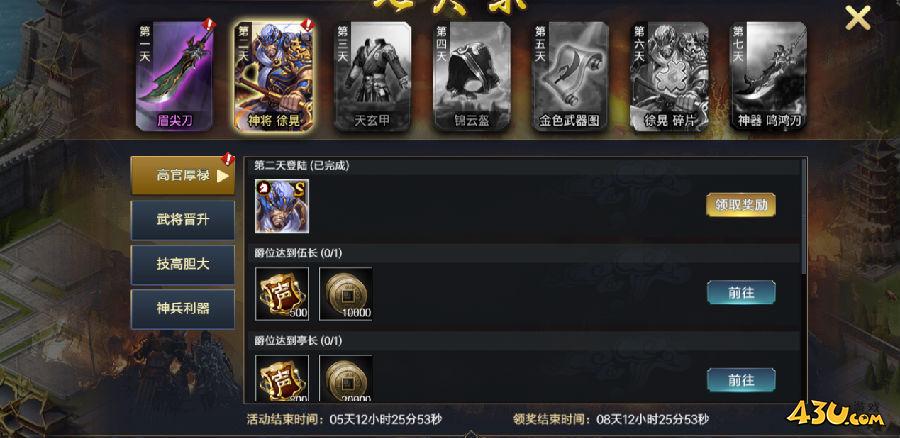The image size is (900, 438).
Task: Claim reward with the 领取奖励 button
Action: (741, 205)
